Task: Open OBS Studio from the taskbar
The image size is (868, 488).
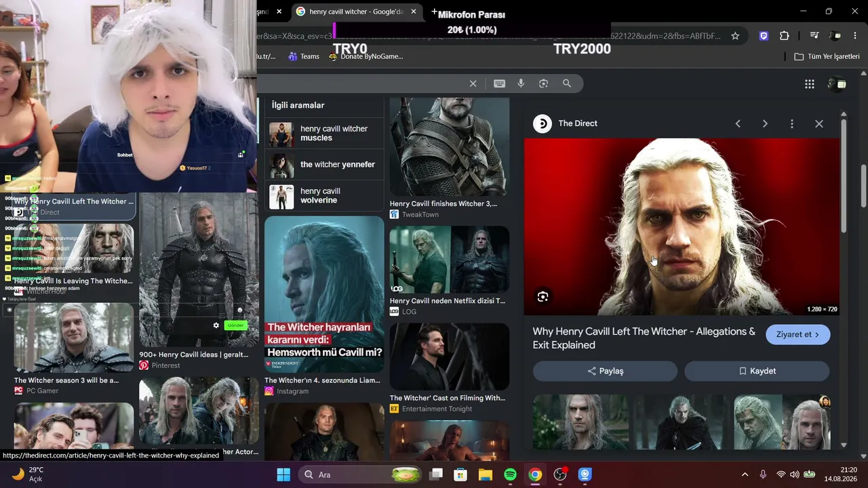Action: 560,474
